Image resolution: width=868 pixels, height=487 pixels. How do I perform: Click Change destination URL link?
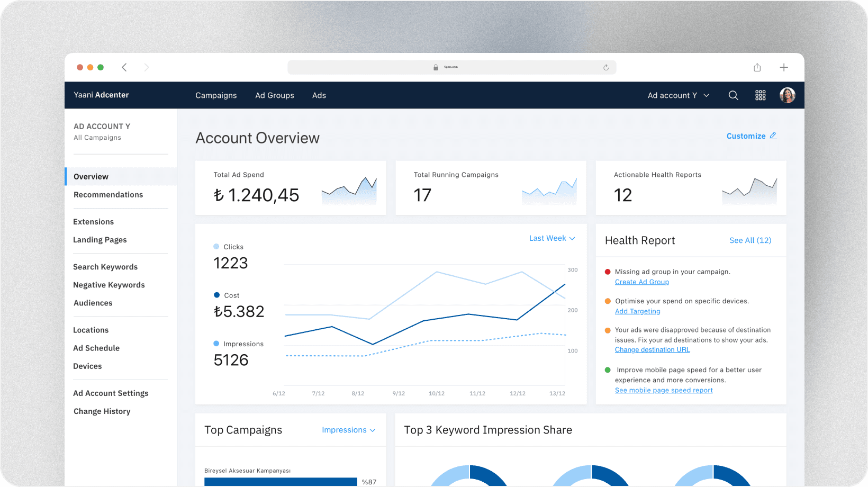pos(653,350)
